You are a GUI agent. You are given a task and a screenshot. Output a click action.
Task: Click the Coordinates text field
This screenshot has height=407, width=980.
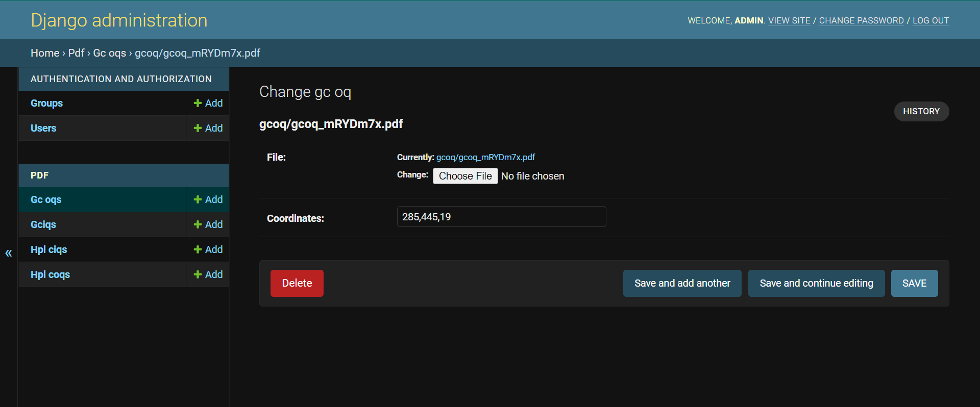pyautogui.click(x=501, y=217)
